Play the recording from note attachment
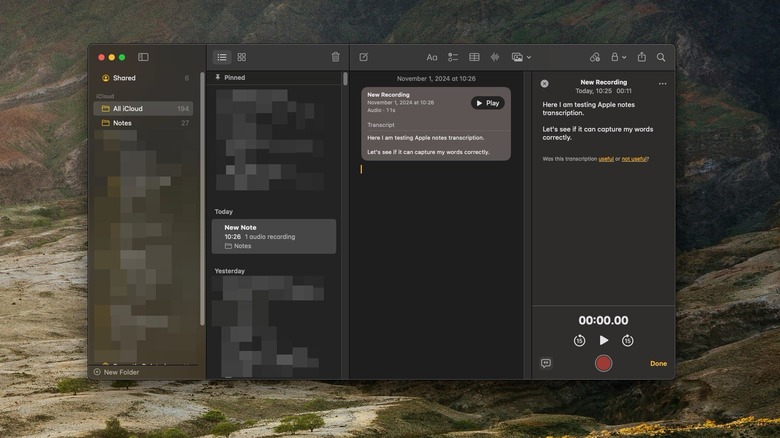The height and width of the screenshot is (438, 780). point(488,103)
